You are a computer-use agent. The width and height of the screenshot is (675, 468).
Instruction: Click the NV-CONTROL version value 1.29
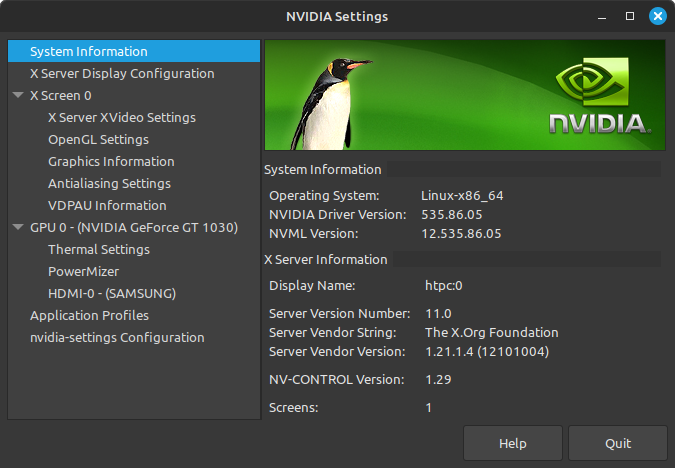(438, 379)
